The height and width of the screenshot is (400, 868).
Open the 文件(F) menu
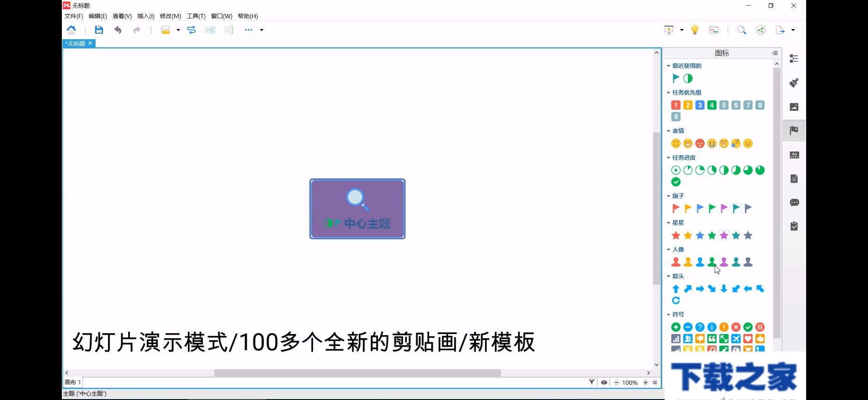pos(74,16)
